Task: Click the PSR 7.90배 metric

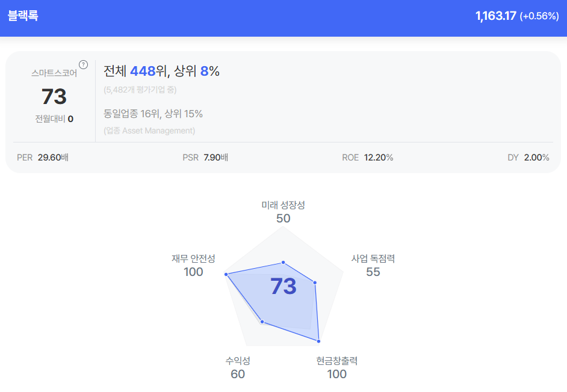Action: pos(205,158)
